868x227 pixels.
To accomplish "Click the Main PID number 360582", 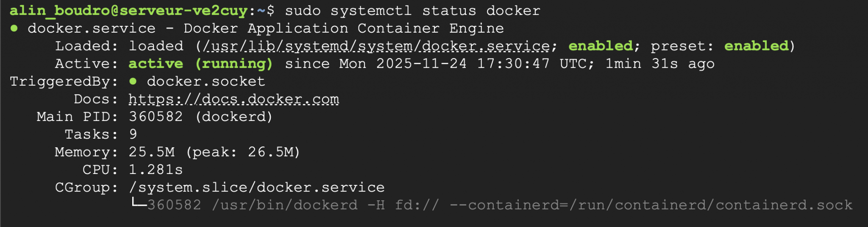I will pyautogui.click(x=156, y=117).
